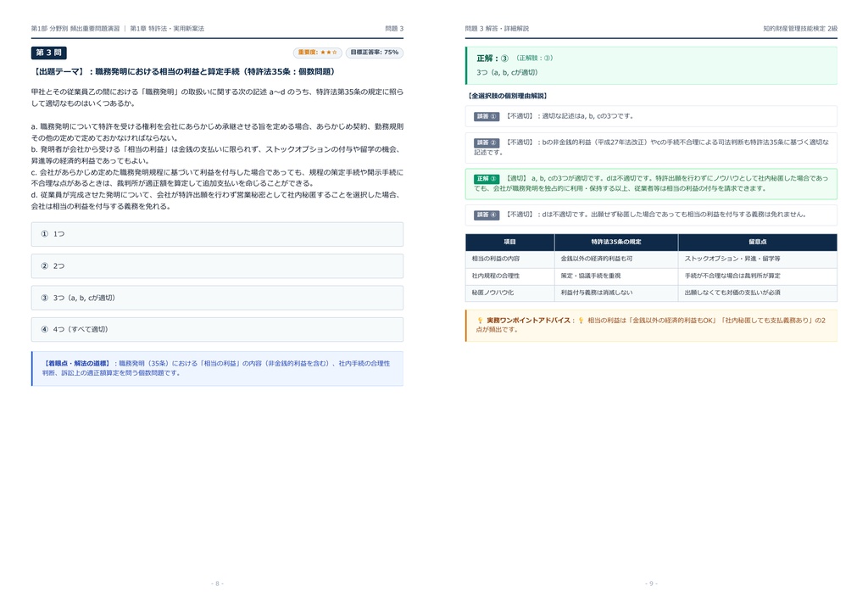Click page number - 8 -
Image resolution: width=868 pixels, height=614 pixels.
point(217,583)
